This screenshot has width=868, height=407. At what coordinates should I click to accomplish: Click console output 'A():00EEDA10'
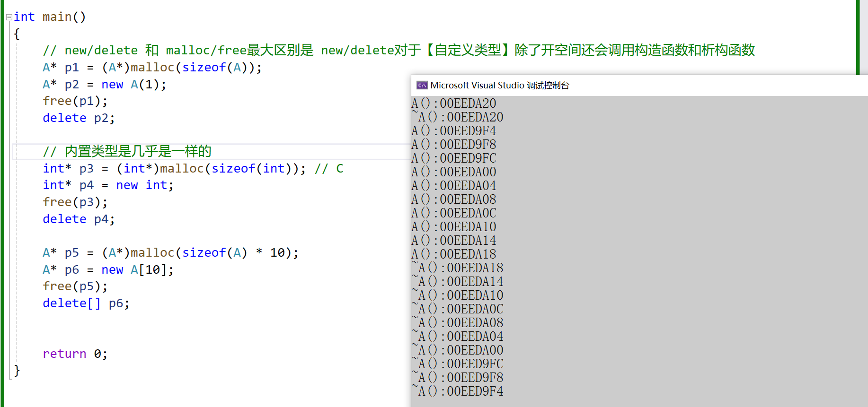pyautogui.click(x=454, y=227)
